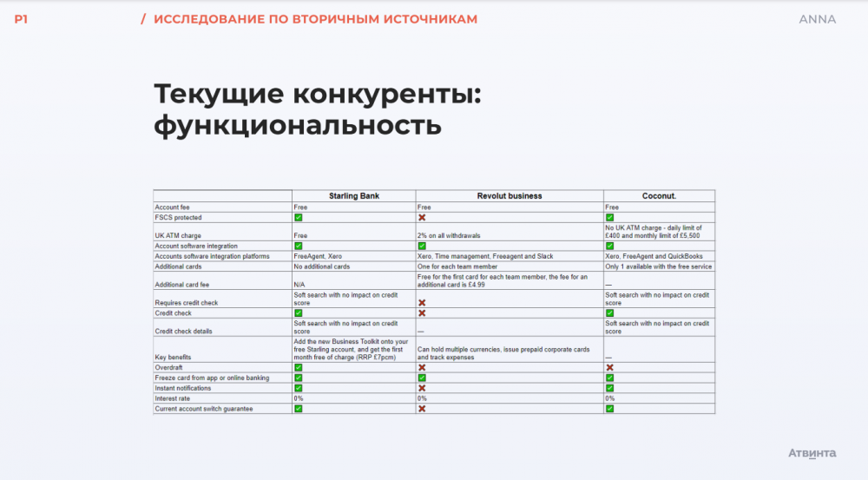Select Coconut's check in Instant notifications row
Image resolution: width=868 pixels, height=480 pixels.
coord(609,388)
